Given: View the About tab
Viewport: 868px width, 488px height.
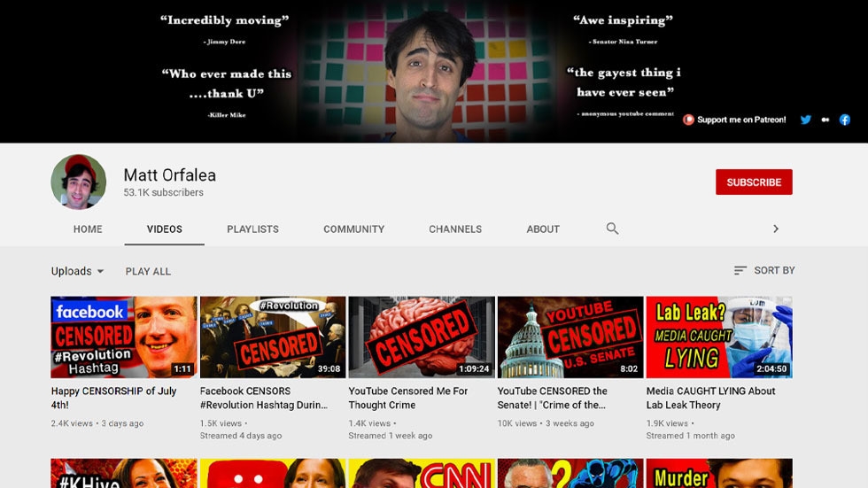Looking at the screenshot, I should [x=543, y=229].
